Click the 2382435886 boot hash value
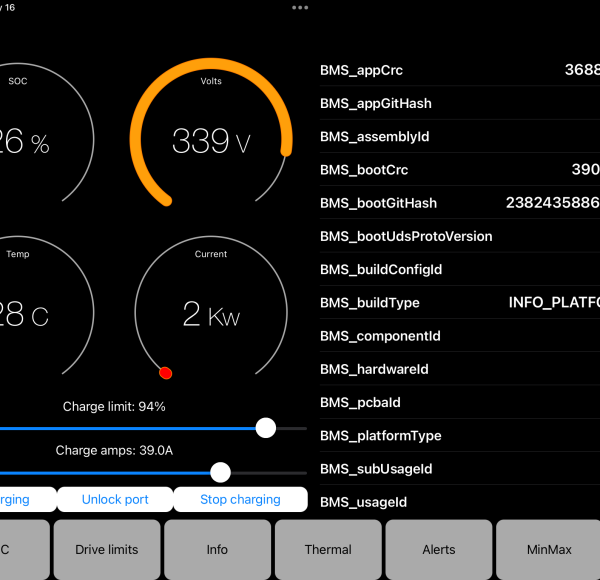600x580 pixels. click(553, 203)
